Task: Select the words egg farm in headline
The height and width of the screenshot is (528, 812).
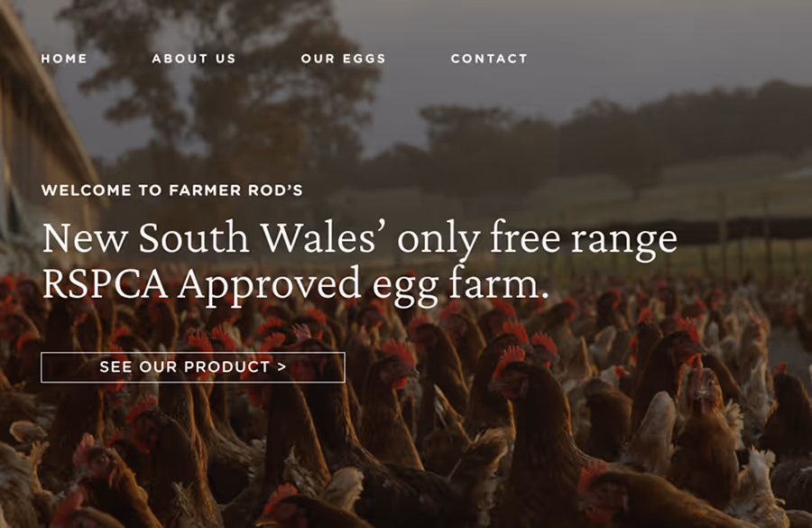Action: (x=460, y=286)
